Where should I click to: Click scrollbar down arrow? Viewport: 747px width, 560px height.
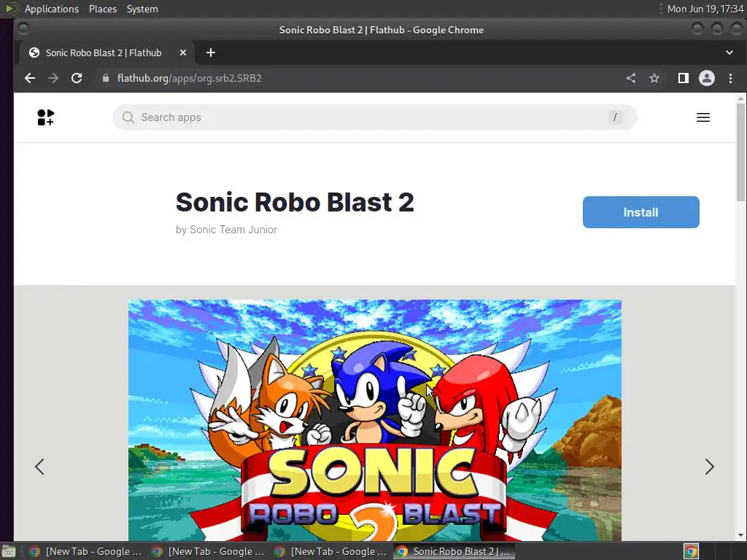point(740,536)
